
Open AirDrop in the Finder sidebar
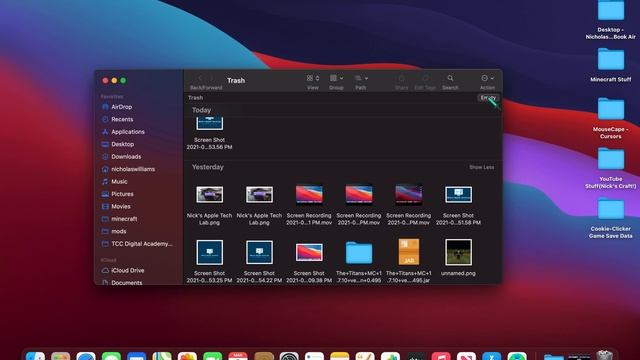(121, 107)
